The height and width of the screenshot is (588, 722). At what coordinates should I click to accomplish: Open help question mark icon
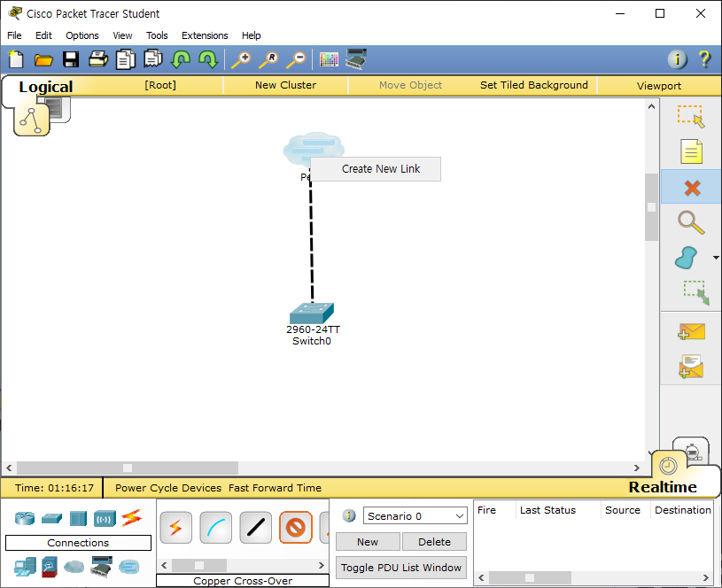tap(704, 59)
